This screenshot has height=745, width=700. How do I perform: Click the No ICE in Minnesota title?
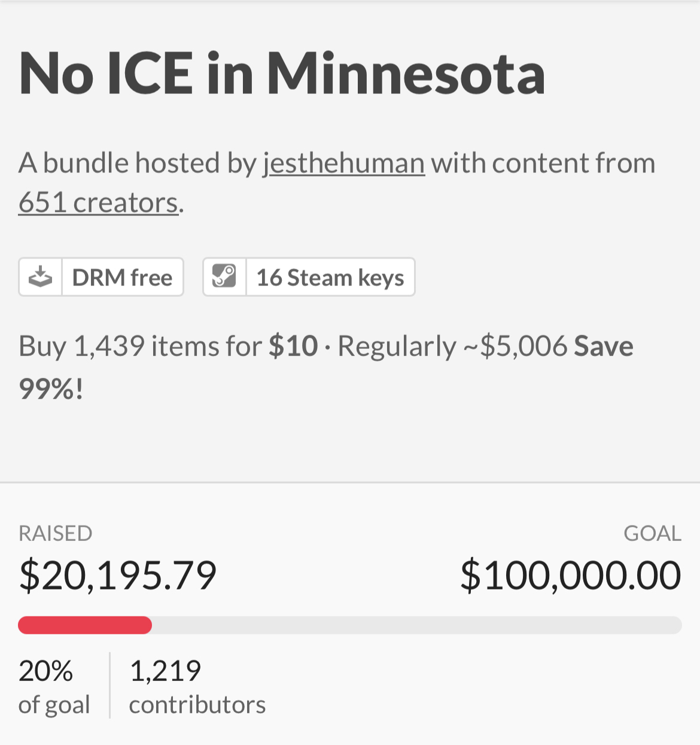(282, 74)
